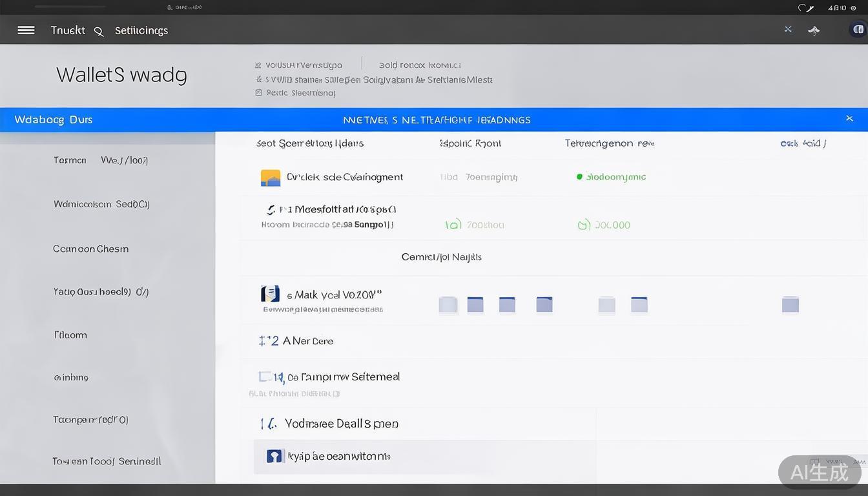Open the hamburger menu in top bar

click(x=26, y=30)
